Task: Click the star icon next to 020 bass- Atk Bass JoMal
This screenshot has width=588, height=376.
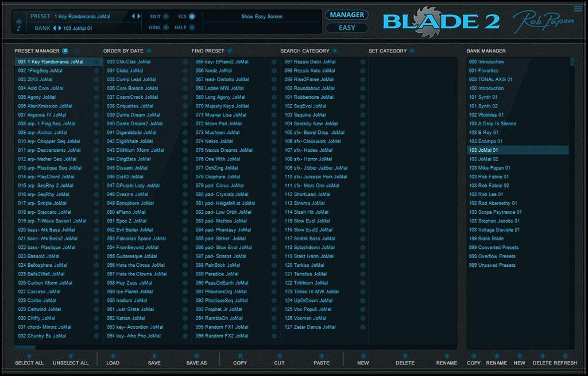Action: 96,230
